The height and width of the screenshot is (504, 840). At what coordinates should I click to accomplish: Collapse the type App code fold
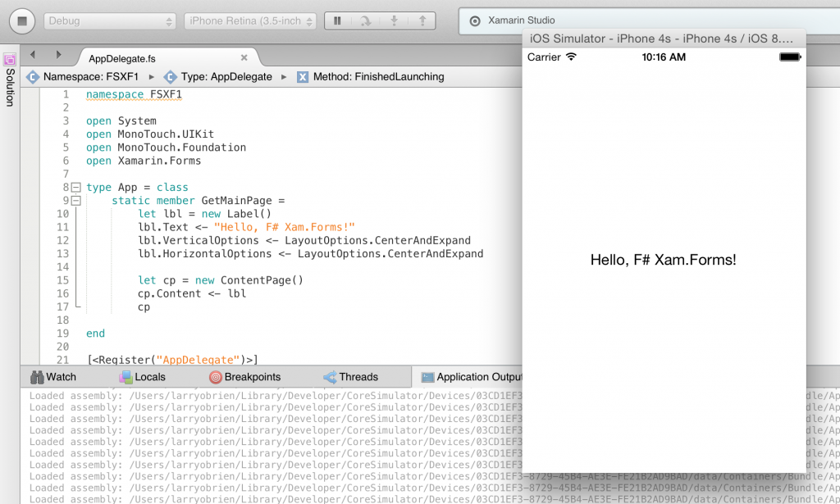[x=76, y=188]
